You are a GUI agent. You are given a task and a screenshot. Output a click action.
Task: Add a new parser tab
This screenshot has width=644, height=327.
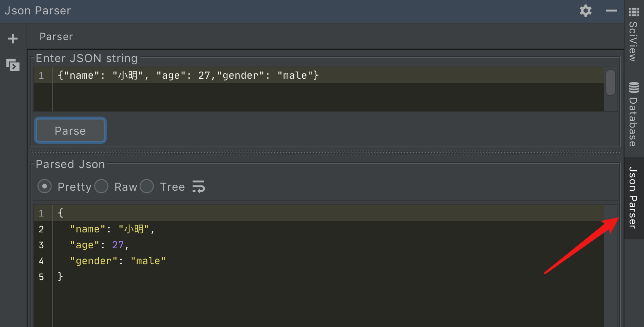(13, 39)
